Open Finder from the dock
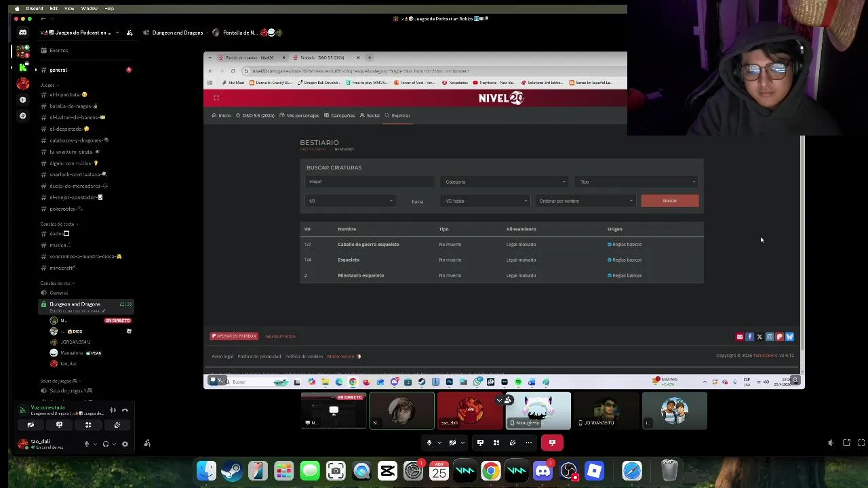The image size is (868, 488). [x=206, y=470]
